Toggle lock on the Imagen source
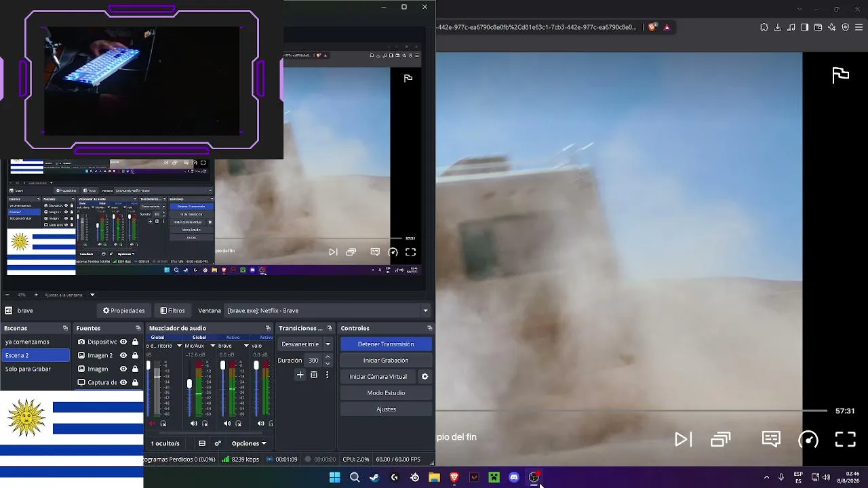The width and height of the screenshot is (868, 488). [135, 369]
